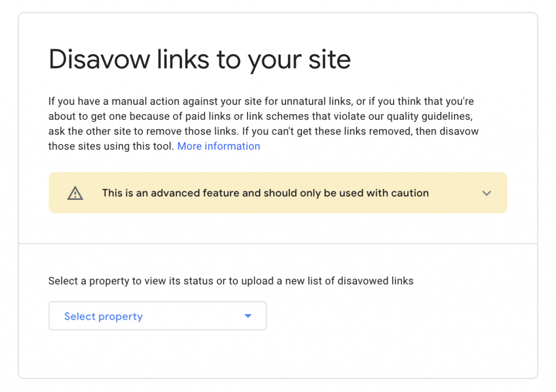Follow the blue More information hyperlink
Viewport: 556px width, 392px height.
pos(218,146)
